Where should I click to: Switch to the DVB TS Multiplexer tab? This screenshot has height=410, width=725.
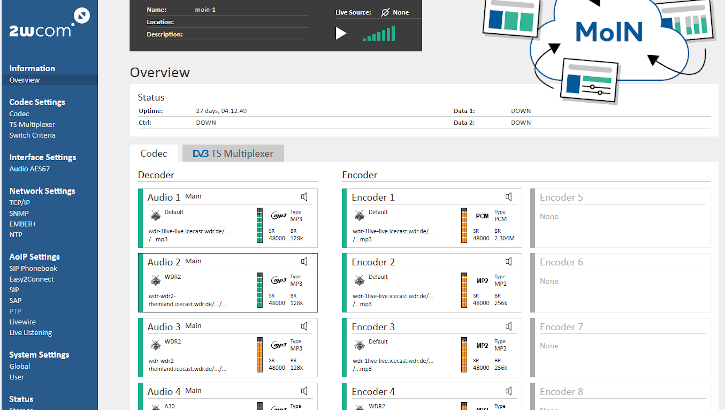(x=233, y=153)
